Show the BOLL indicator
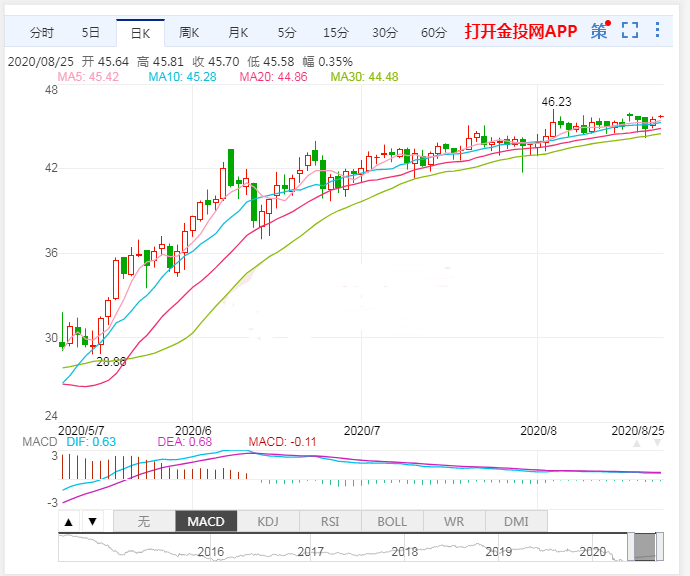690x576 pixels. pos(392,521)
